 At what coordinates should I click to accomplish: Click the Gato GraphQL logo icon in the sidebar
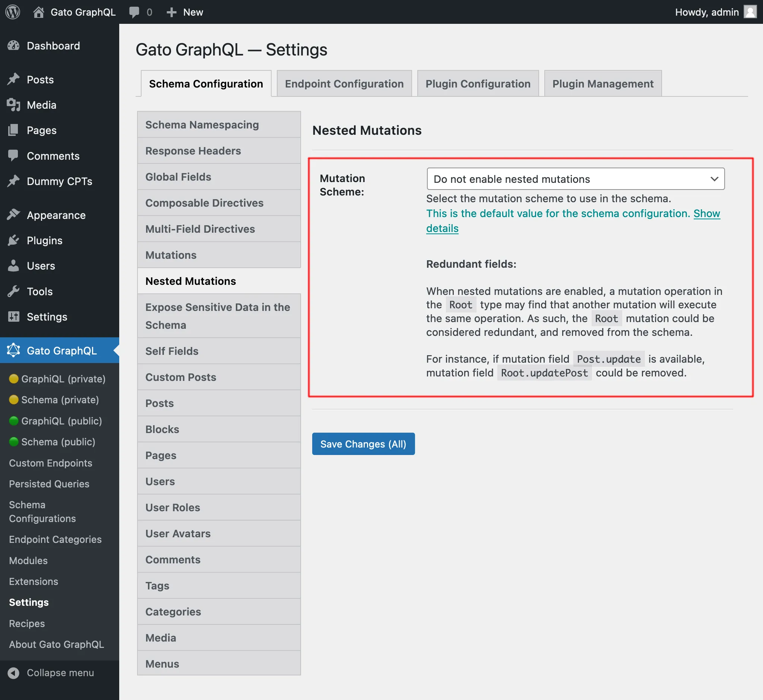tap(13, 350)
